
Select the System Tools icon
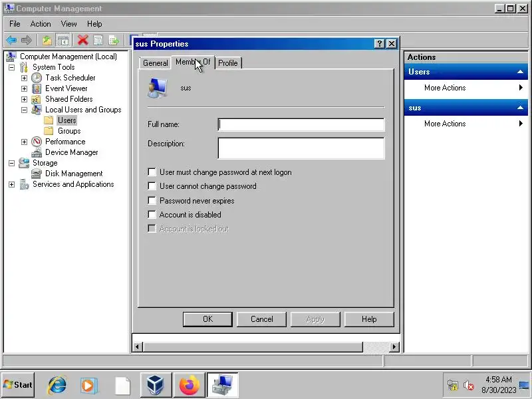point(24,67)
